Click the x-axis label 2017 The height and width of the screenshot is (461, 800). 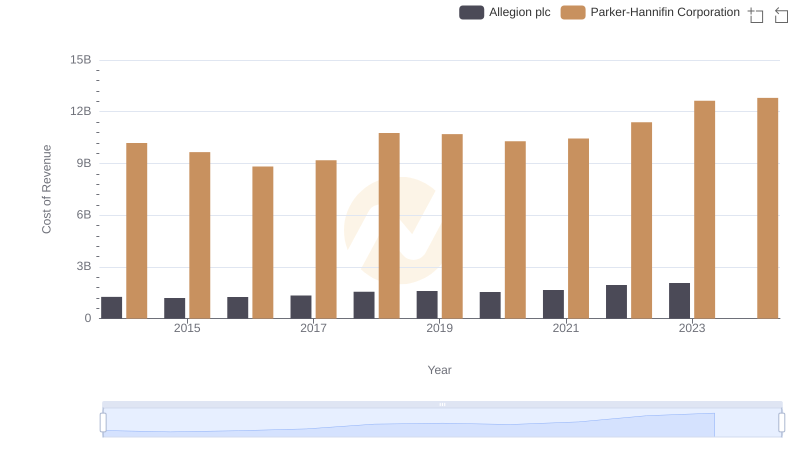[313, 328]
